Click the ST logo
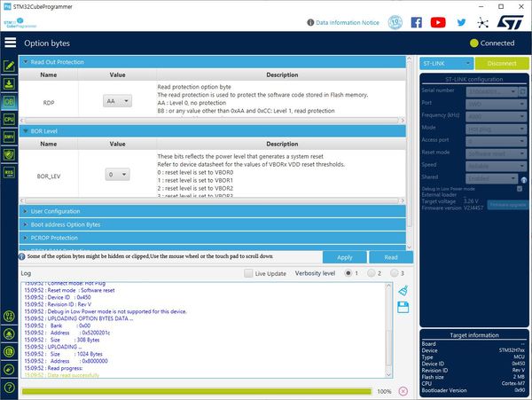Viewport: 532px width, 400px height. (511, 22)
